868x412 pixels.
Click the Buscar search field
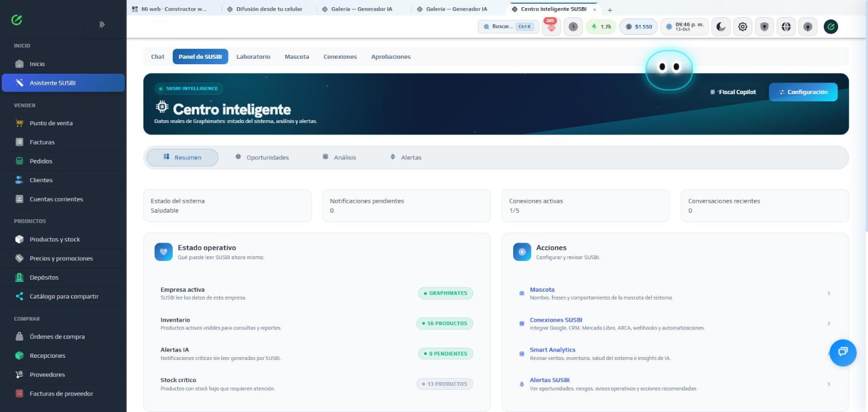point(508,27)
